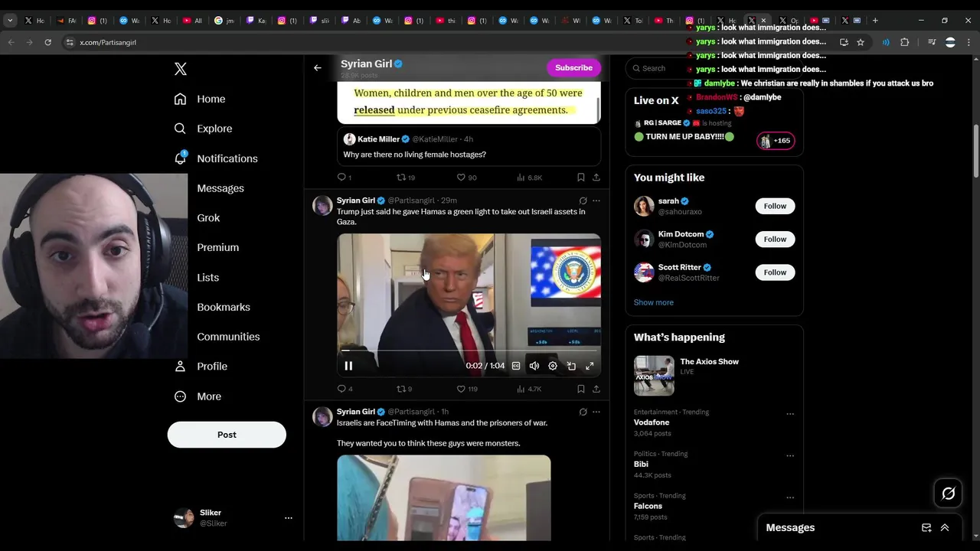Screen dimensions: 980x551
Task: Open options for the Vodafone trend
Action: [790, 414]
